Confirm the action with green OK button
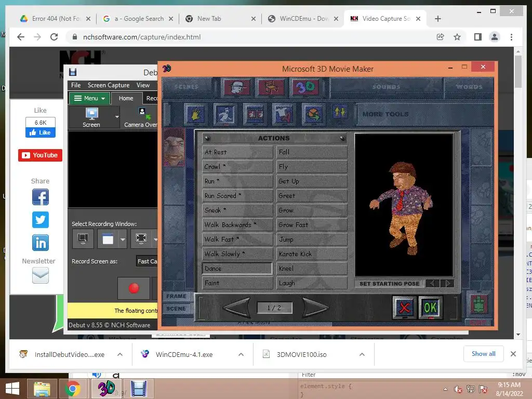The width and height of the screenshot is (532, 399). 430,308
